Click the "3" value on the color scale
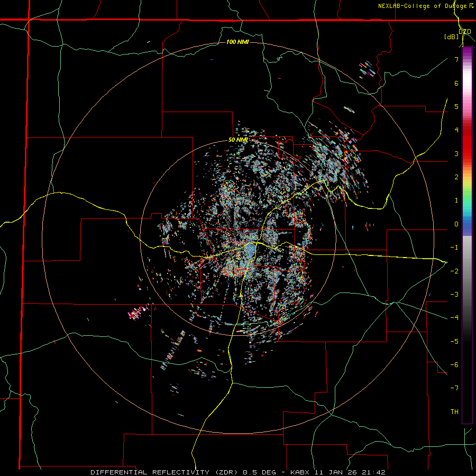The image size is (476, 476). click(x=456, y=153)
